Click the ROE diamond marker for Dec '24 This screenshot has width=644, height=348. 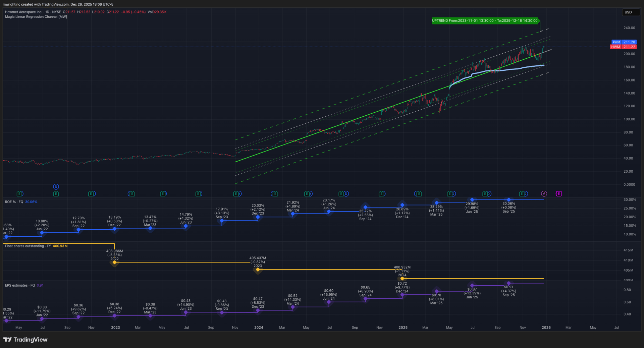click(x=402, y=205)
